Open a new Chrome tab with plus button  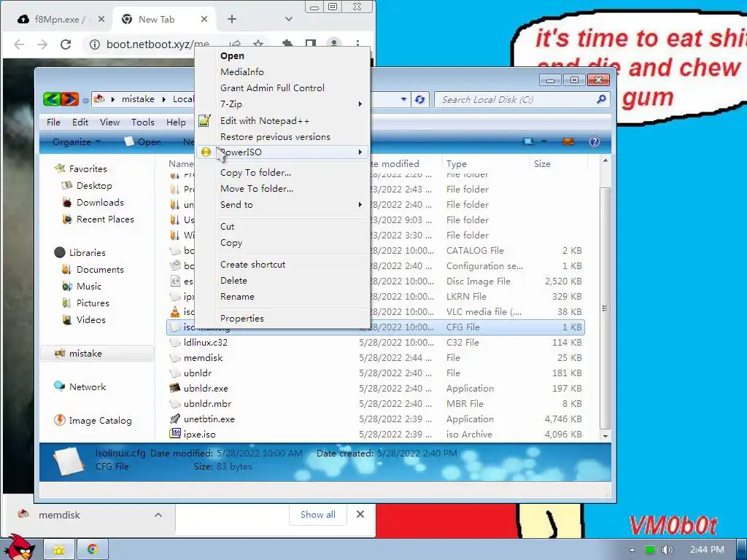pos(231,19)
